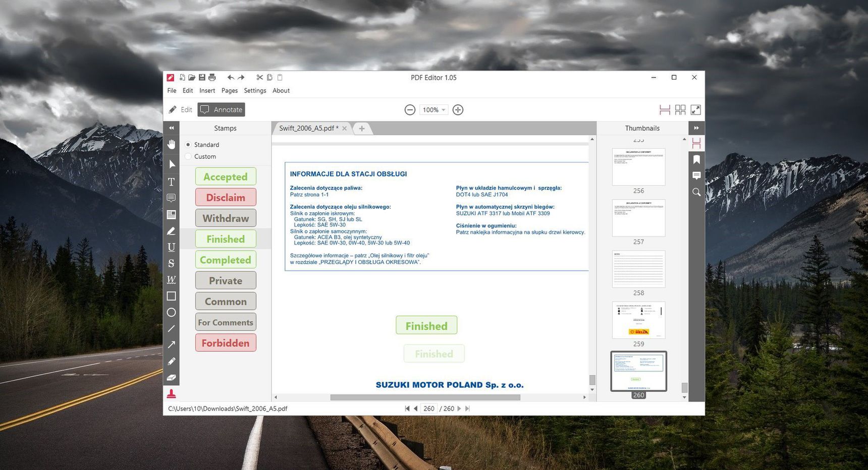The image size is (868, 470).
Task: Select the wavy underline tool
Action: [x=172, y=280]
